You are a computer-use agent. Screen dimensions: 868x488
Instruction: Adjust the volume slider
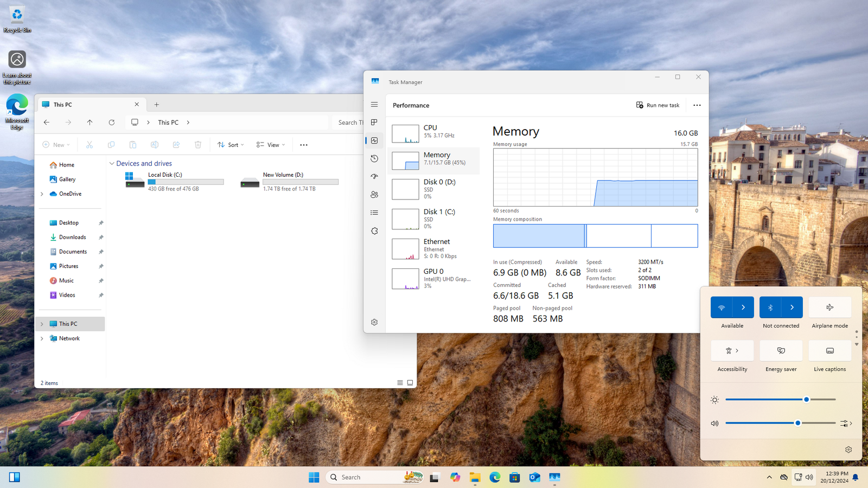781,423
